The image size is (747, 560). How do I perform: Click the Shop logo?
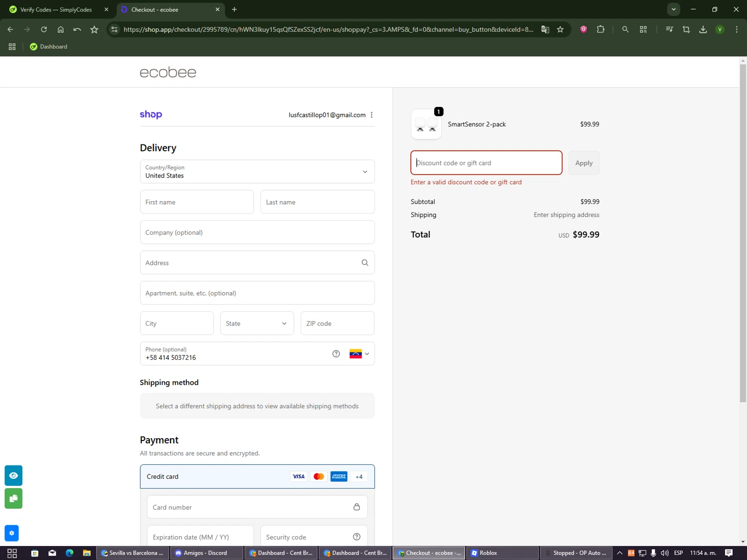tap(151, 114)
